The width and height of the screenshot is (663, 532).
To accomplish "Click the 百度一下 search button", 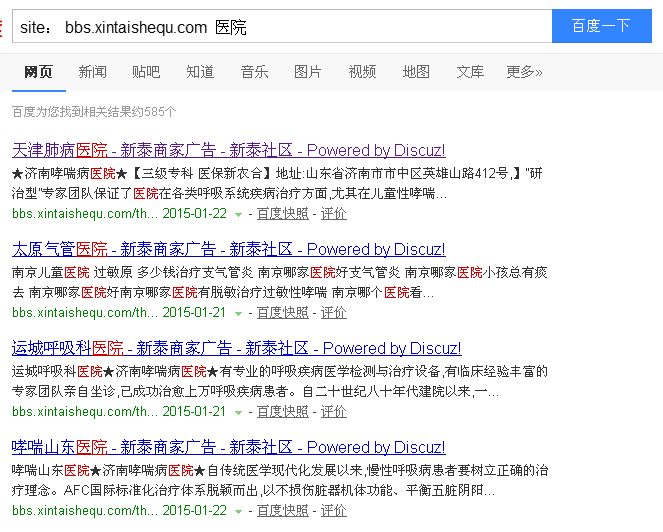I will [x=601, y=26].
